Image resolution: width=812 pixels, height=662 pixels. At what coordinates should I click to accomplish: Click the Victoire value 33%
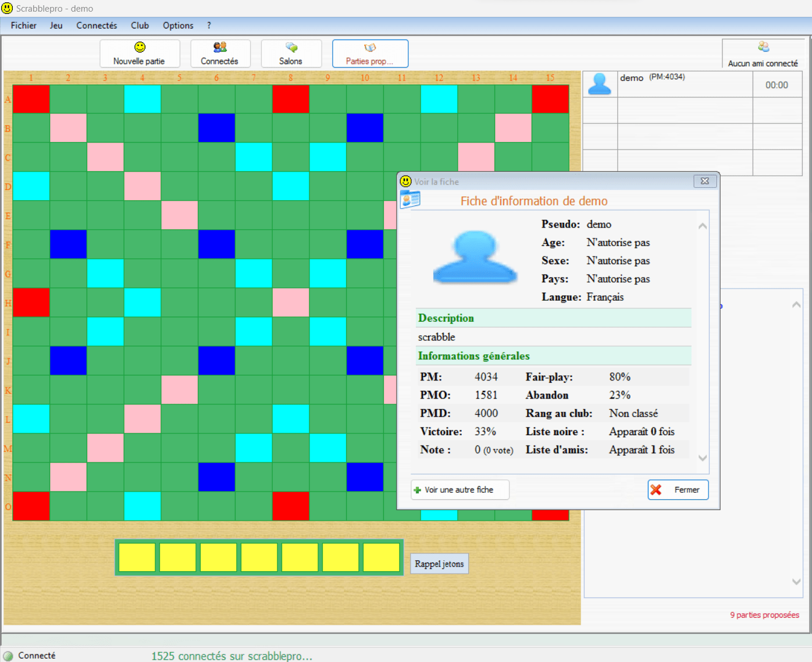pyautogui.click(x=485, y=432)
